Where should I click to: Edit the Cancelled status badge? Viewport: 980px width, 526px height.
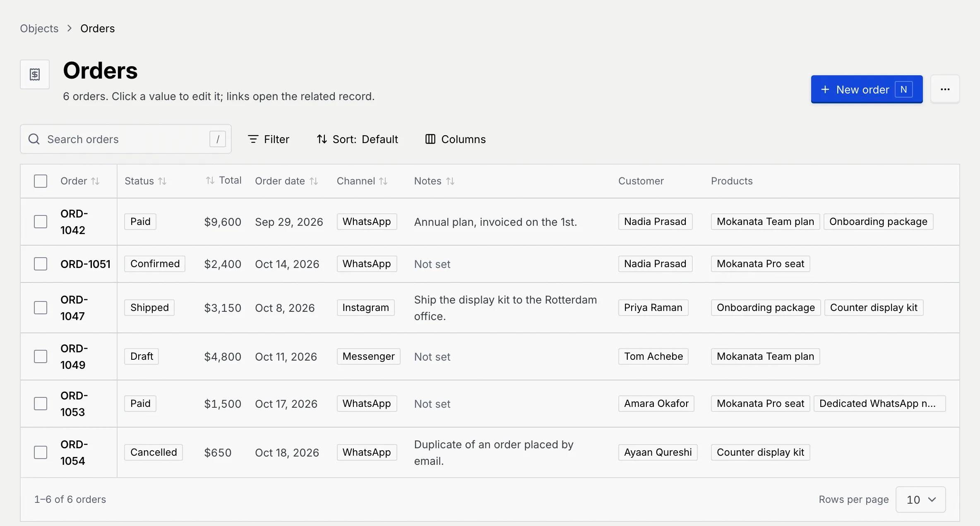154,452
